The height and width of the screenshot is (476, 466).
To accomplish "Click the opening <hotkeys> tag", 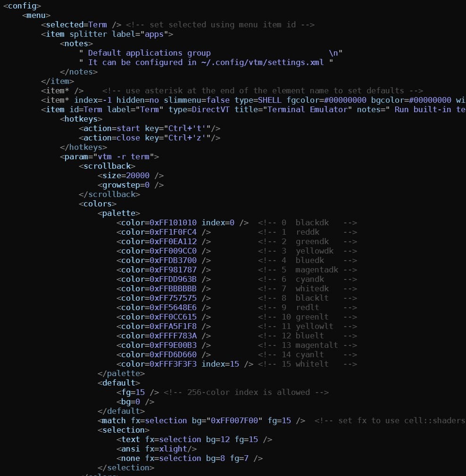I will pos(81,119).
